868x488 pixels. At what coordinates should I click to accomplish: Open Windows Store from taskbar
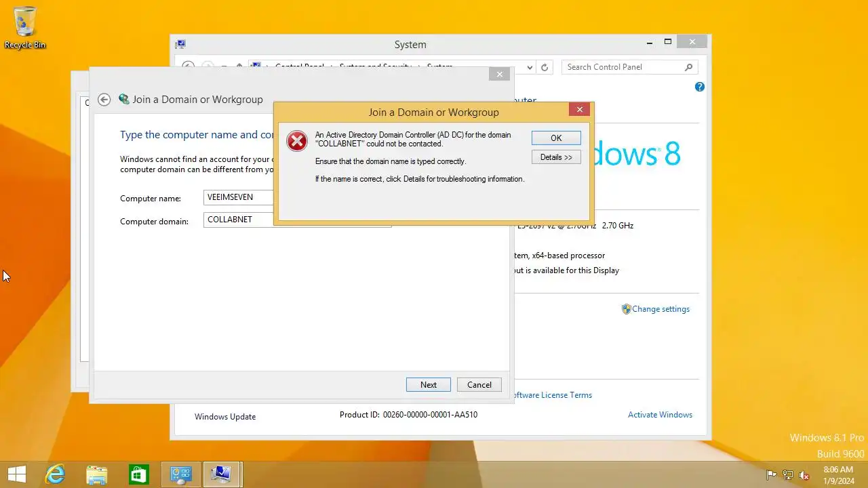click(x=138, y=474)
